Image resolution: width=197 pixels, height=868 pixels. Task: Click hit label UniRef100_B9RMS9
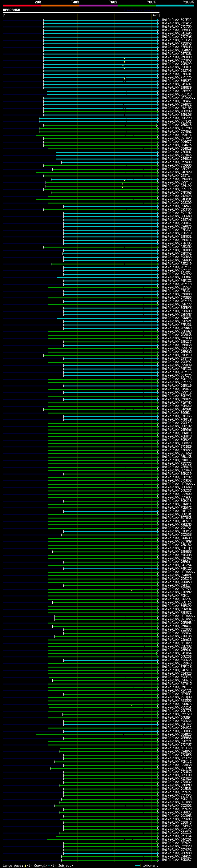click(x=177, y=88)
